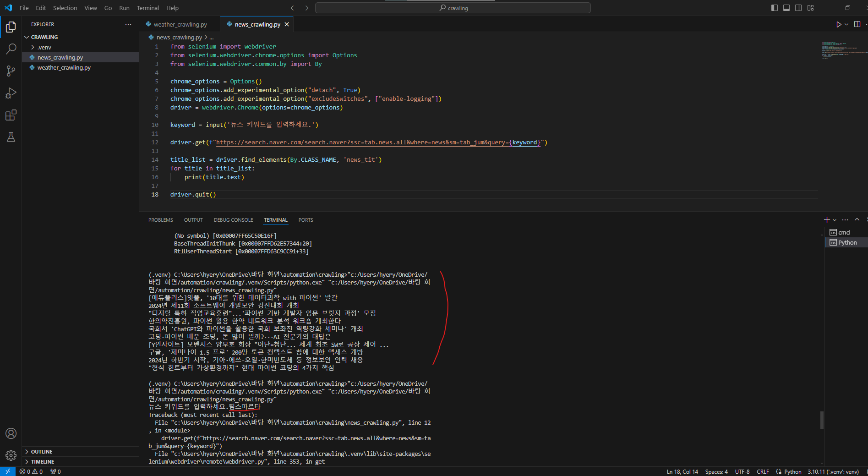Image resolution: width=868 pixels, height=476 pixels.
Task: Open the Edit menu
Action: click(41, 8)
